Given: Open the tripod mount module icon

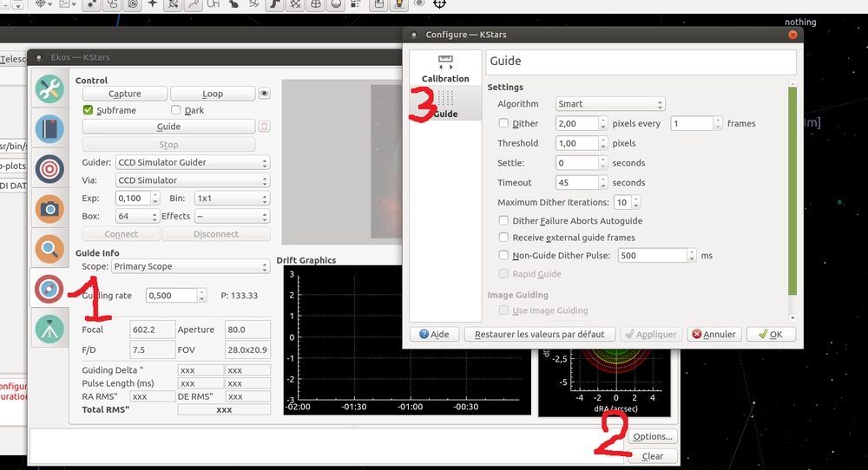Looking at the screenshot, I should (49, 329).
